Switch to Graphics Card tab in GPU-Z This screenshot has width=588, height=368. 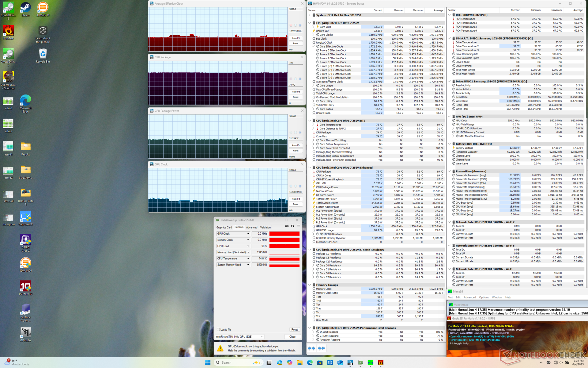pyautogui.click(x=224, y=227)
